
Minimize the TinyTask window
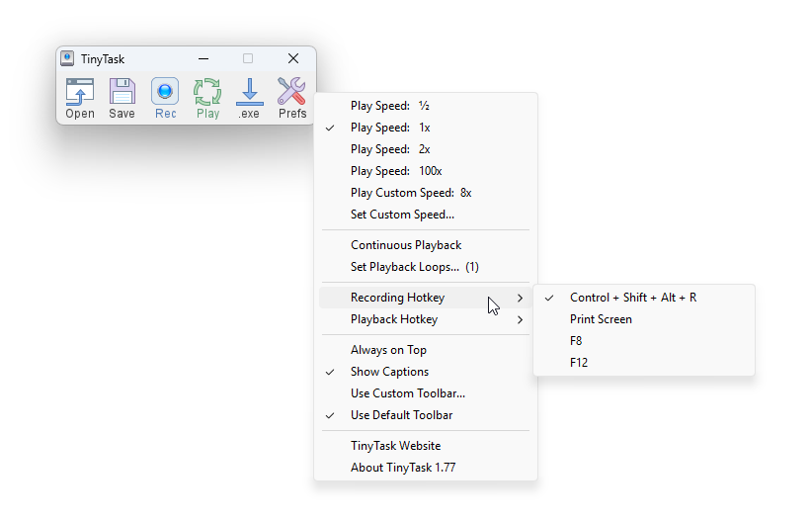coord(203,58)
